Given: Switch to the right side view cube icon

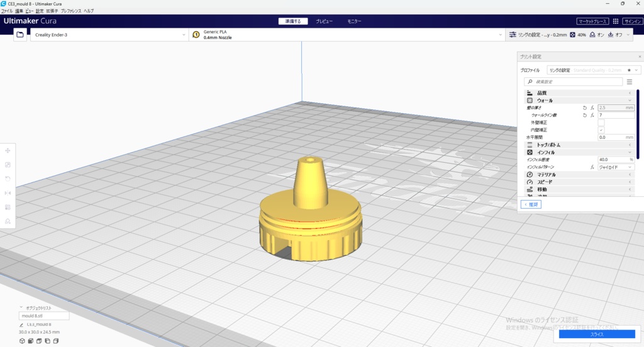Looking at the screenshot, I should click(x=56, y=341).
